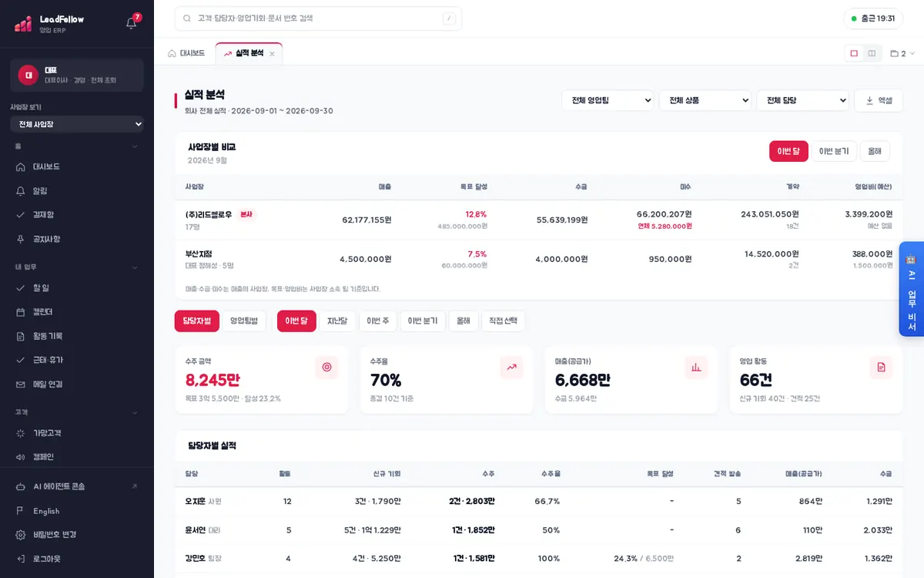Select 지난달 period filter
The width and height of the screenshot is (924, 578).
pyautogui.click(x=337, y=321)
